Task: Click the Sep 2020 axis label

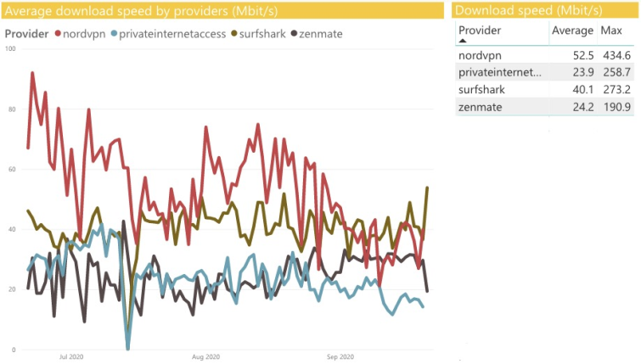Action: coord(340,356)
